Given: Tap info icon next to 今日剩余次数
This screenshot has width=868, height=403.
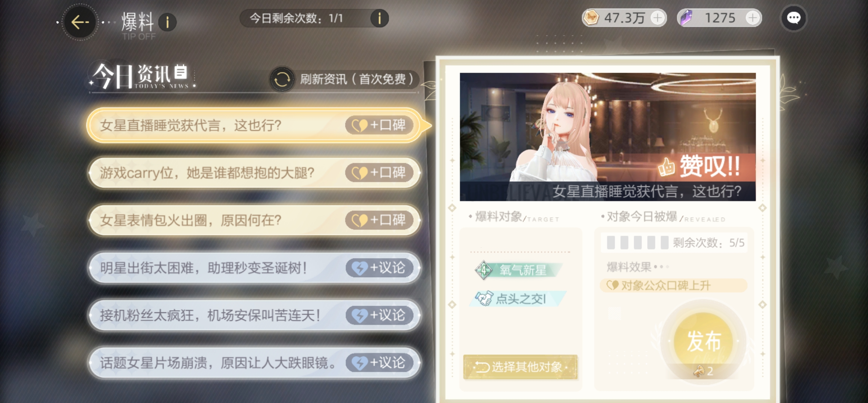Looking at the screenshot, I should pos(379,18).
